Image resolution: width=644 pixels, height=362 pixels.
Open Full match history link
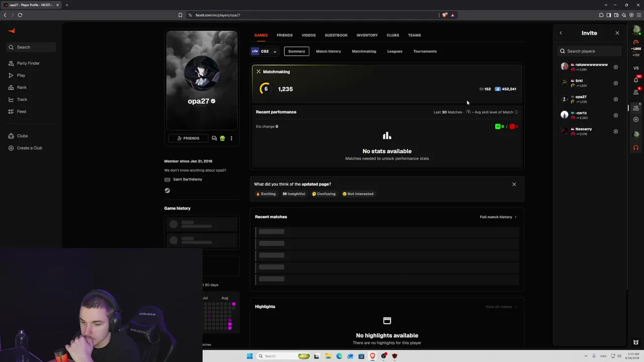(x=498, y=217)
